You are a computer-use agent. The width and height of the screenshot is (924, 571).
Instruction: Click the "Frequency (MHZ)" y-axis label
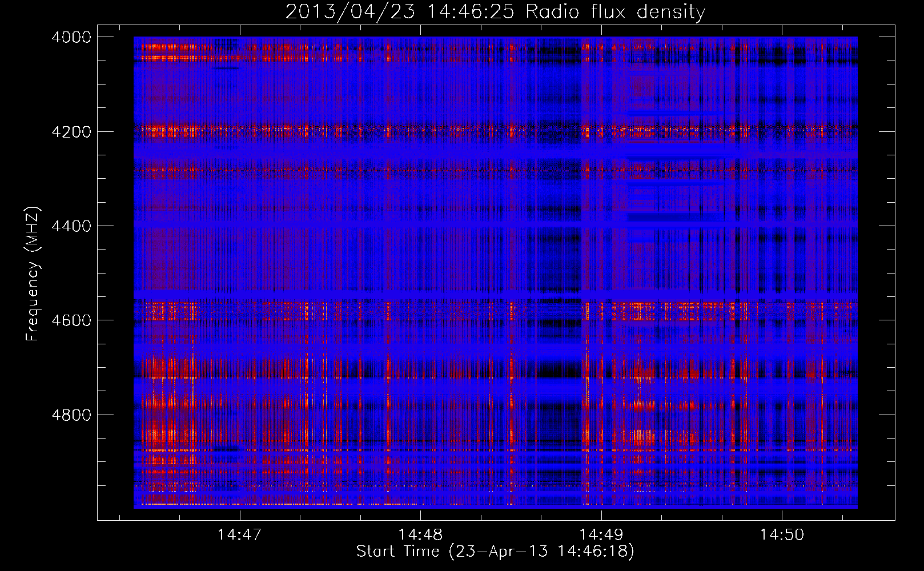33,274
